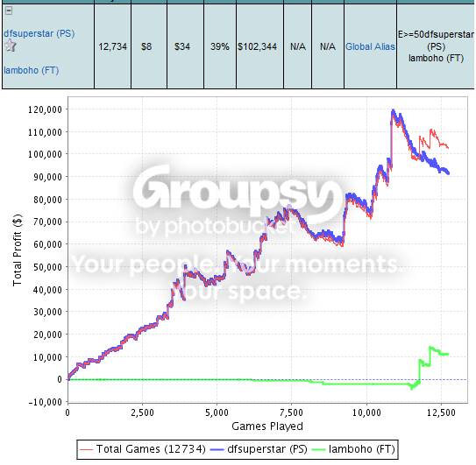The height and width of the screenshot is (465, 476).
Task: Click the lamboho (FT) green legend entry
Action: (x=353, y=449)
